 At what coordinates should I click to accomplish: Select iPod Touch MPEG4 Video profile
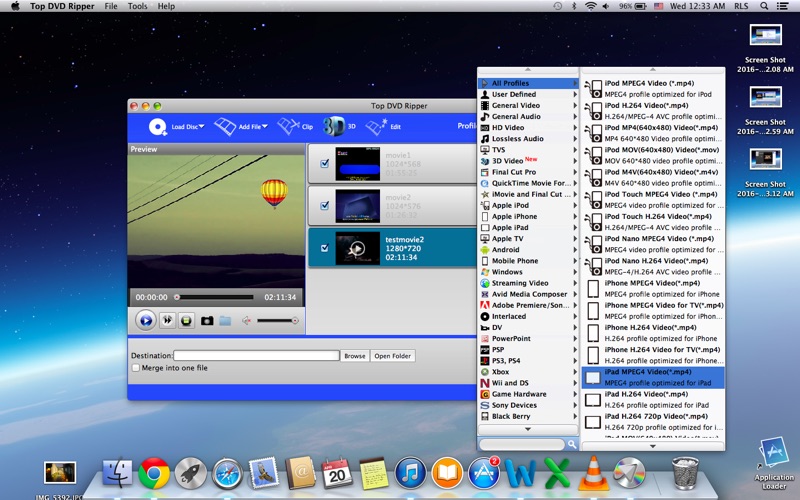653,199
